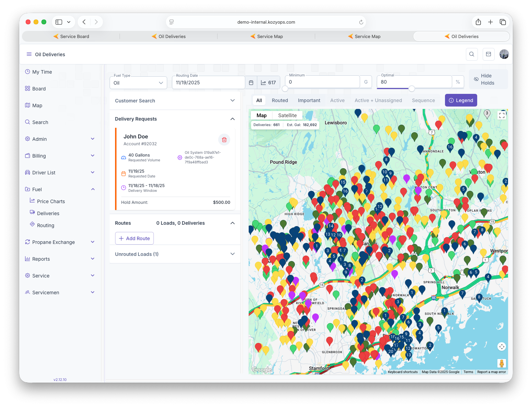This screenshot has width=532, height=408.
Task: Click the Add Route button
Action: 134,238
